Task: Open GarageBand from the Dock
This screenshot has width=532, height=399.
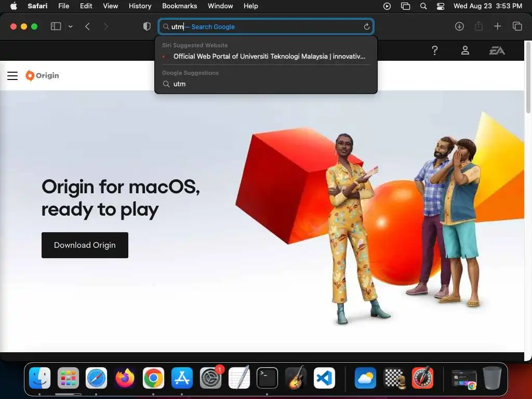Action: click(x=296, y=378)
